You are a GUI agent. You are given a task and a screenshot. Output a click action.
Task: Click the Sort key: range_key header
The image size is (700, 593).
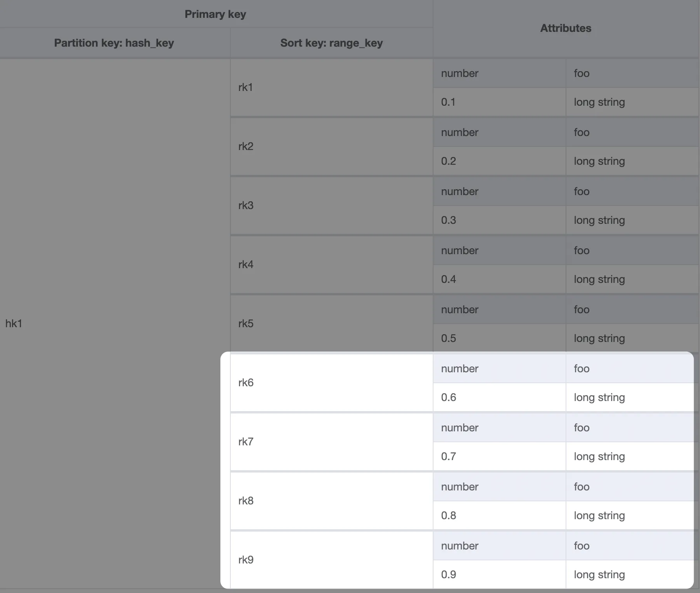tap(331, 43)
